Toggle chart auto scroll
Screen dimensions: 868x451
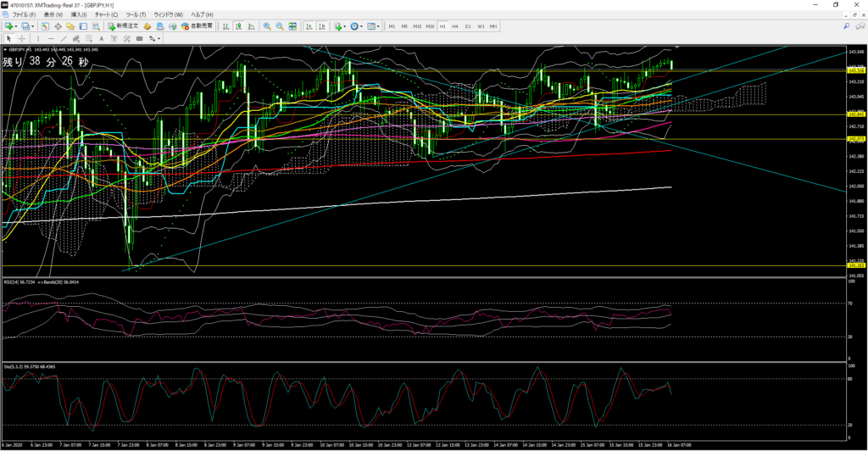(x=309, y=26)
